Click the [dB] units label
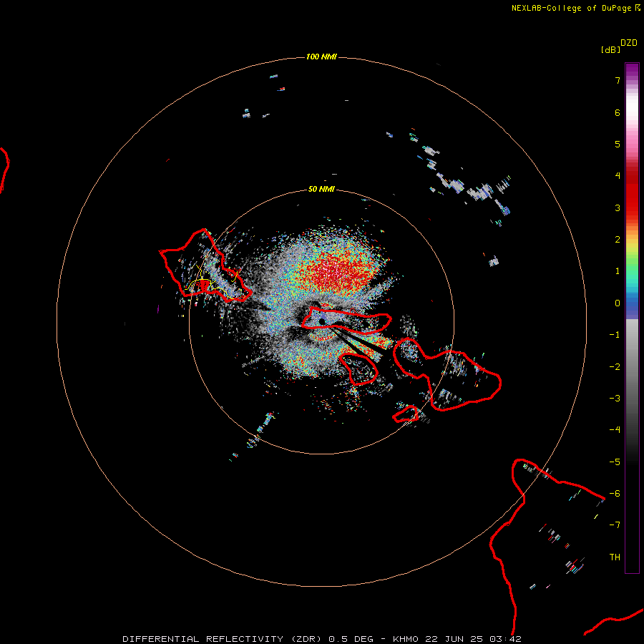The width and height of the screenshot is (644, 644). tap(610, 49)
